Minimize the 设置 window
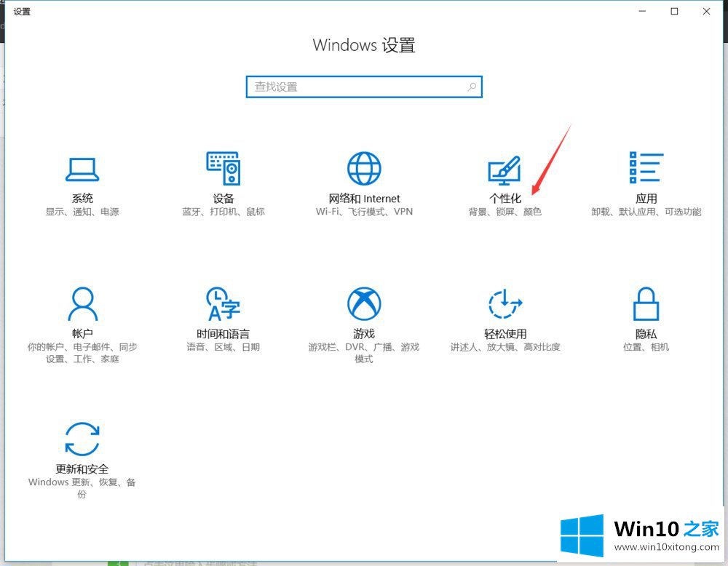The image size is (728, 566). click(643, 11)
